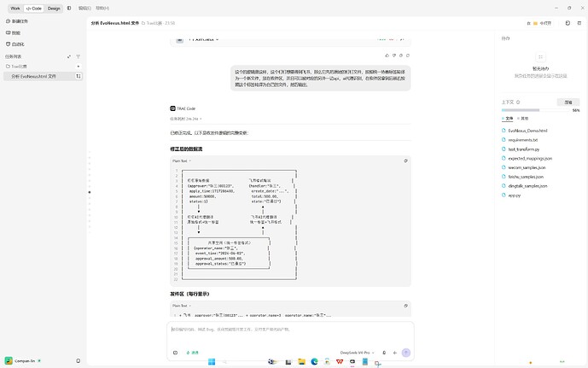Toggle the right panel layout icon in header
The height and width of the screenshot is (368, 588).
(x=579, y=23)
